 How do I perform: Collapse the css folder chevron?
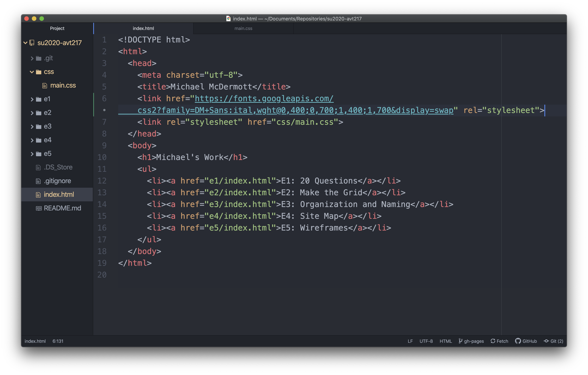pyautogui.click(x=32, y=72)
